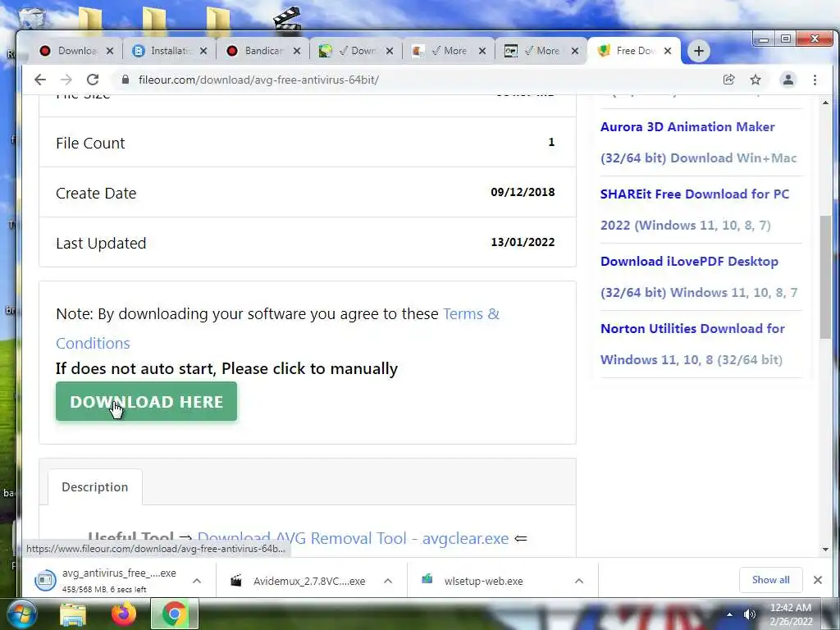This screenshot has width=840, height=630.
Task: Click the File Count label
Action: (x=90, y=143)
